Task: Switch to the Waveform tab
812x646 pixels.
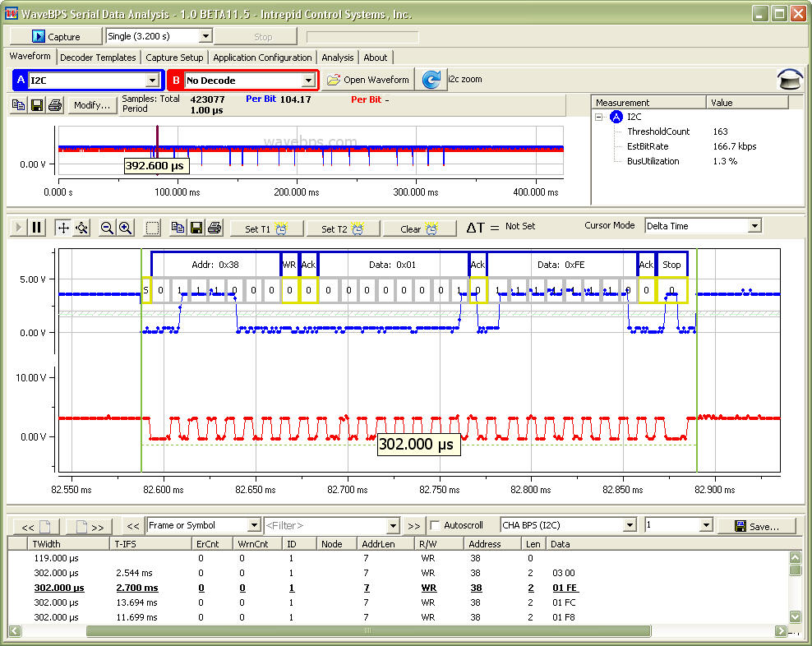Action: click(x=30, y=56)
